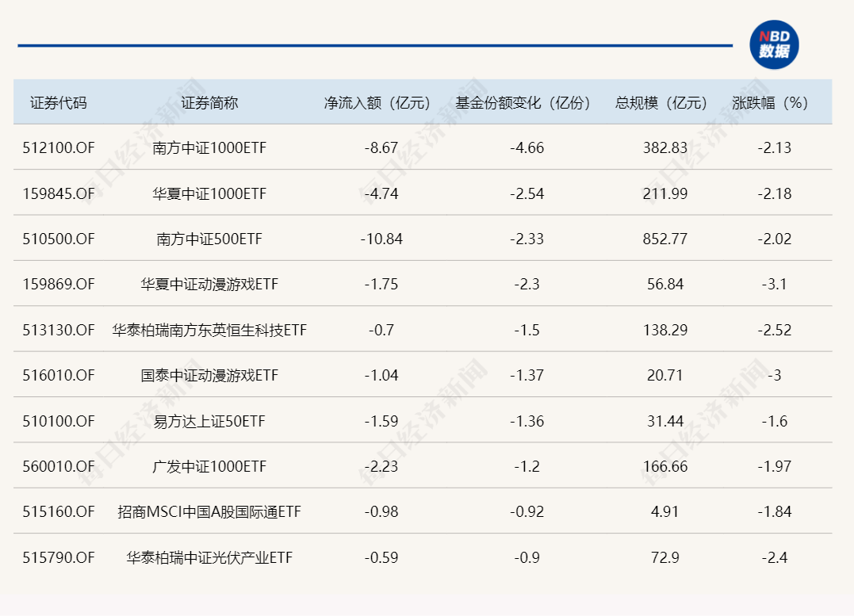
Task: Click security code 516010.OF
Action: click(59, 375)
